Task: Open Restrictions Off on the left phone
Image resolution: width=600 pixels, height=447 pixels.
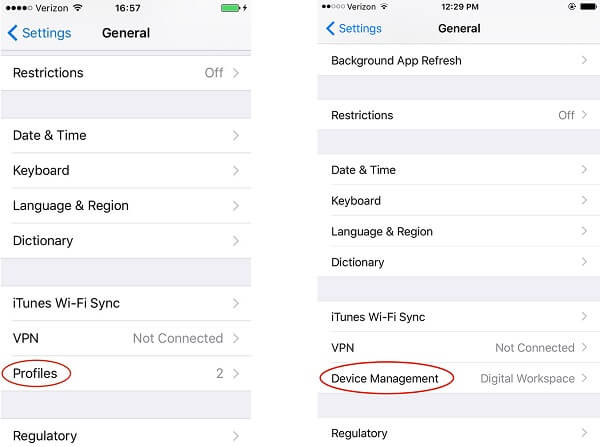Action: pyautogui.click(x=126, y=73)
